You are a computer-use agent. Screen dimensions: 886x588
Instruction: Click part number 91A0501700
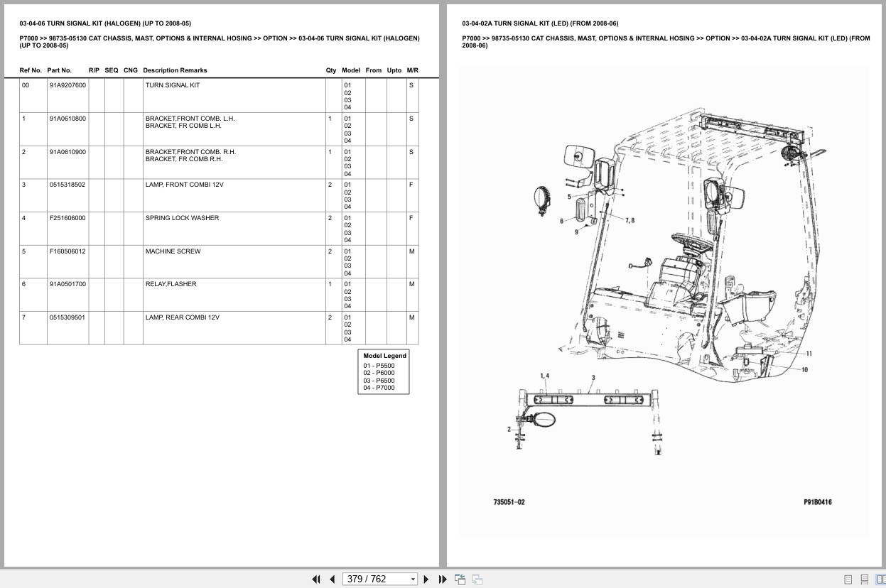coord(67,284)
